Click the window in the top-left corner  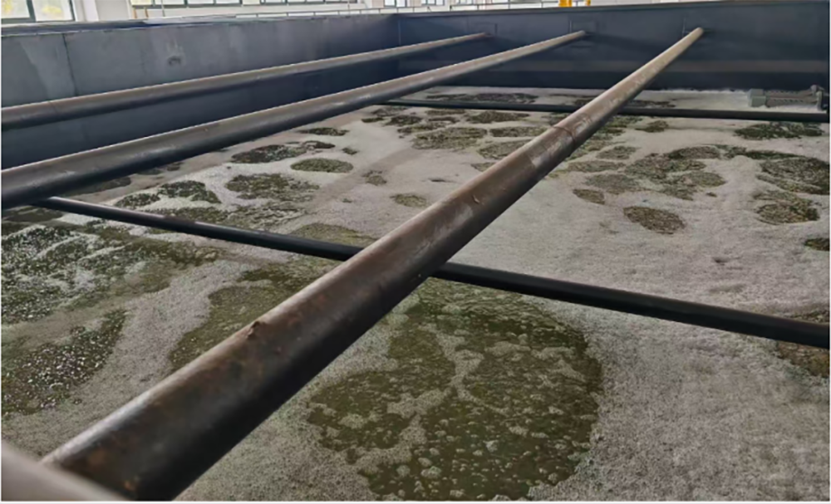37,10
